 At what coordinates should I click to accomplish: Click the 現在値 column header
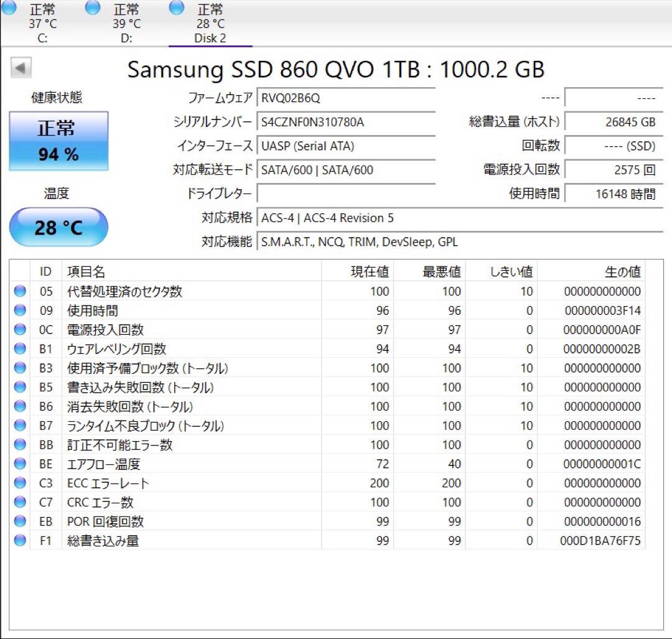pyautogui.click(x=357, y=271)
